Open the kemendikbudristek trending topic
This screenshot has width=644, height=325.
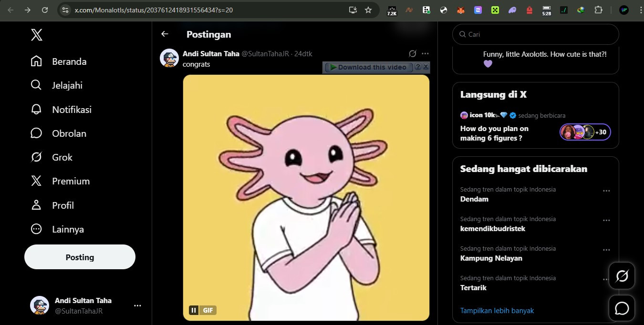coord(493,229)
